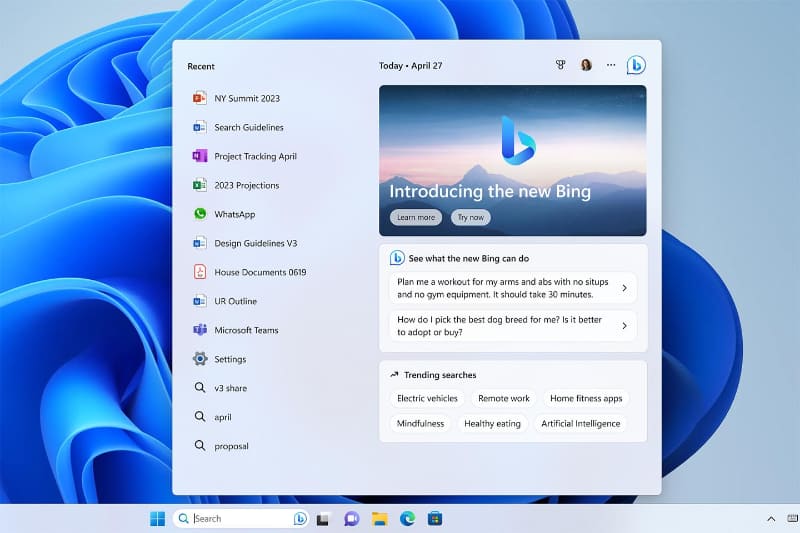This screenshot has width=800, height=533.
Task: Click the Bing icon inside taskbar search box
Action: (300, 519)
